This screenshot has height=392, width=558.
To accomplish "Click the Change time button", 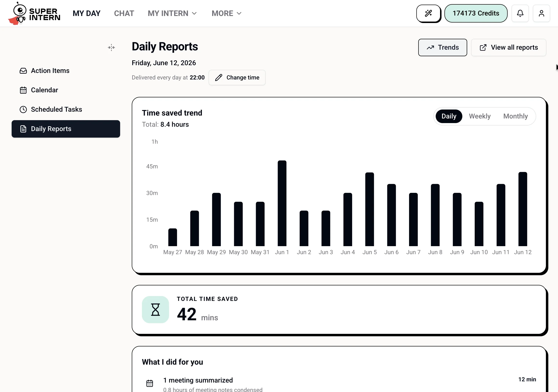I will click(237, 78).
